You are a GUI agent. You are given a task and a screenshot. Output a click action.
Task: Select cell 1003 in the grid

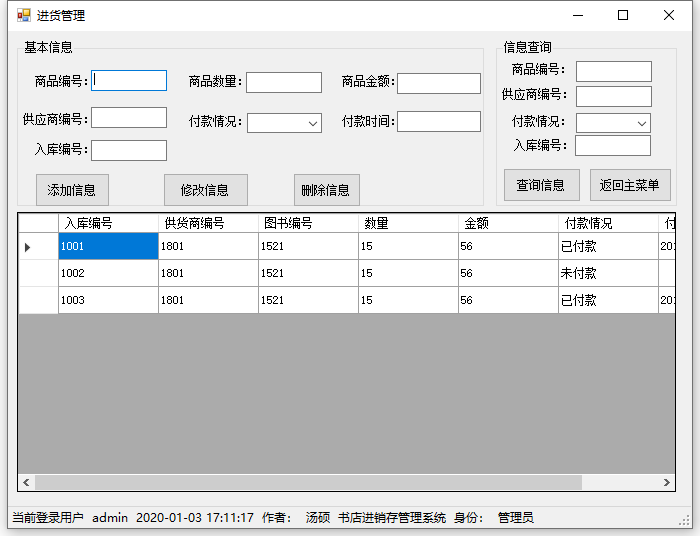point(108,300)
